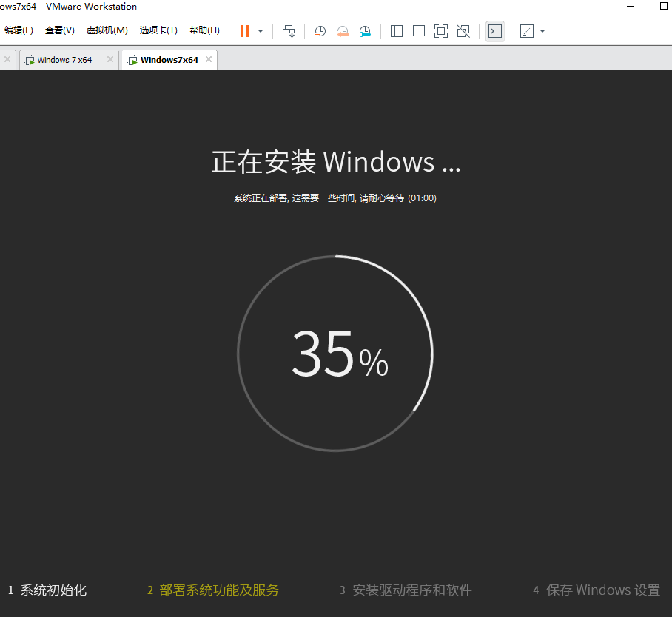
Task: Click step 3 安装驱动程序和软件
Action: click(x=406, y=590)
